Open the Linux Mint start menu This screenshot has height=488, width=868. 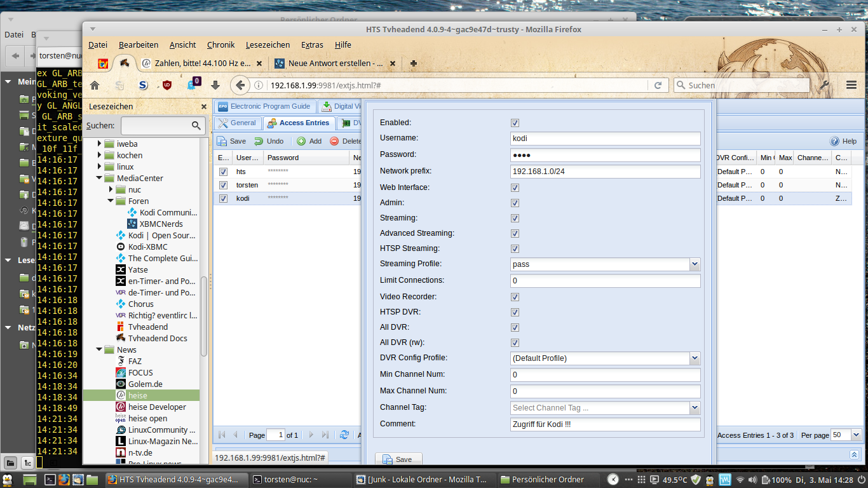point(8,480)
